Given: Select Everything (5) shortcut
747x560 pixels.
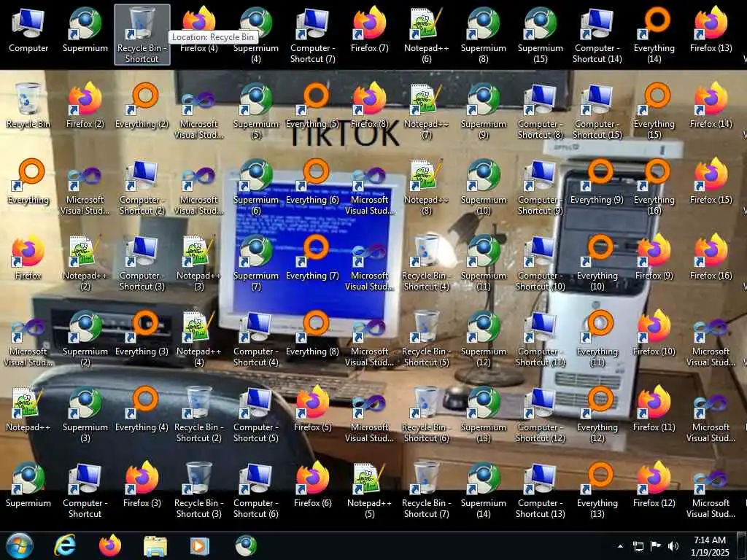Looking at the screenshot, I should click(312, 105).
